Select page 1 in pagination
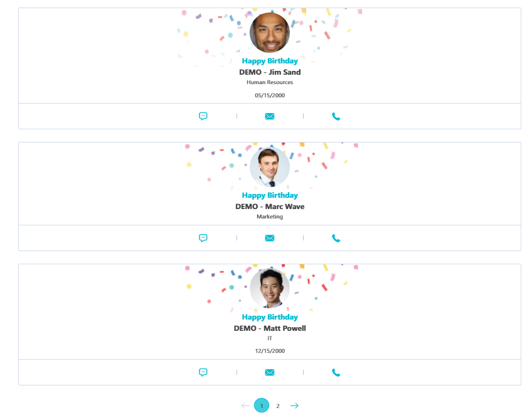Screen dimensions: 532x420 (x=262, y=406)
